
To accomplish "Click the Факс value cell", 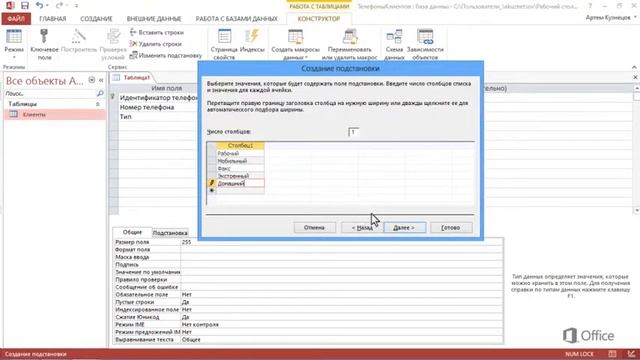I will coord(240,168).
